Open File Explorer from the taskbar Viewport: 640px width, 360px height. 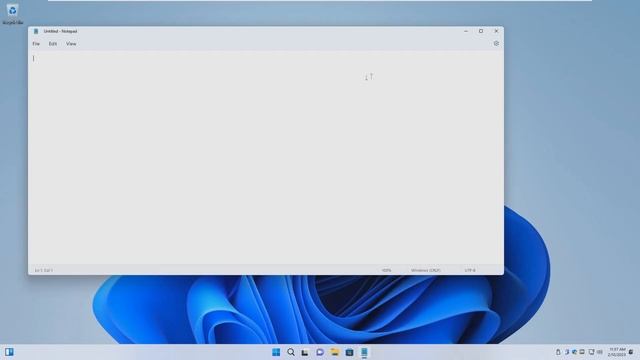tap(335, 352)
